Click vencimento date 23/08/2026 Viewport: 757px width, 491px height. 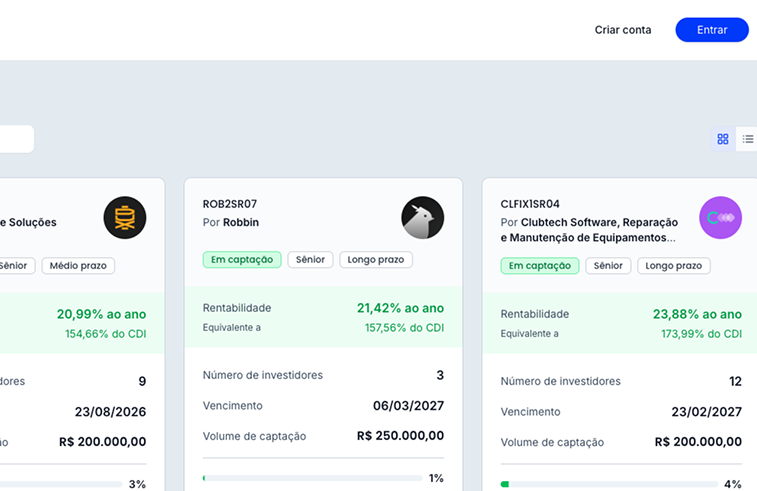[110, 412]
